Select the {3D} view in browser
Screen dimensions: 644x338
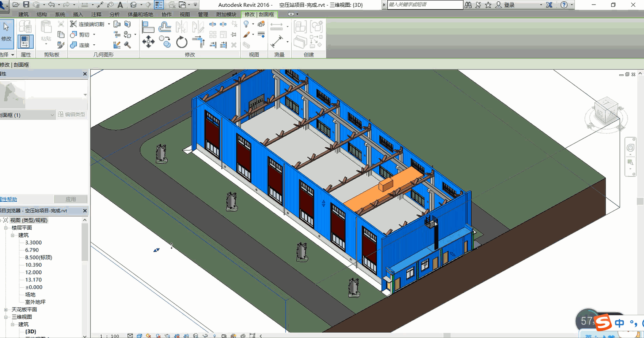point(31,332)
